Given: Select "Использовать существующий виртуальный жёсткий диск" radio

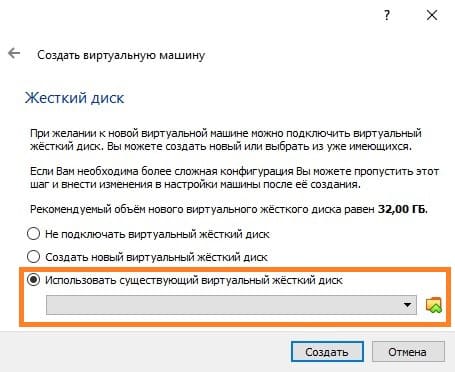Looking at the screenshot, I should pos(33,280).
